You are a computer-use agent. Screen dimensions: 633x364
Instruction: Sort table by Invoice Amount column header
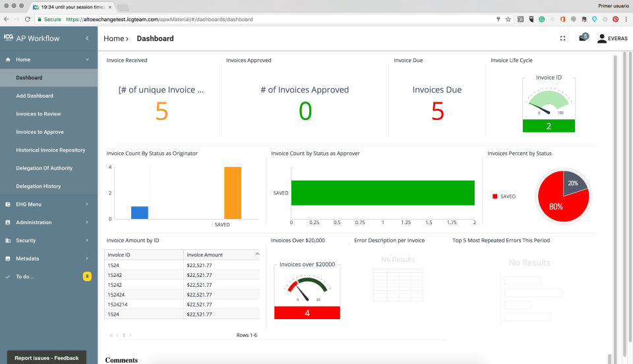[x=204, y=255]
